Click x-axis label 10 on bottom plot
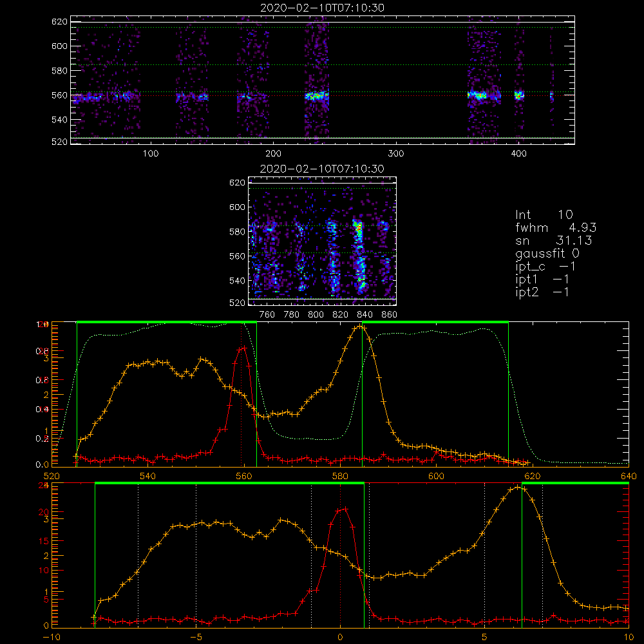The image size is (644, 644). point(629,638)
